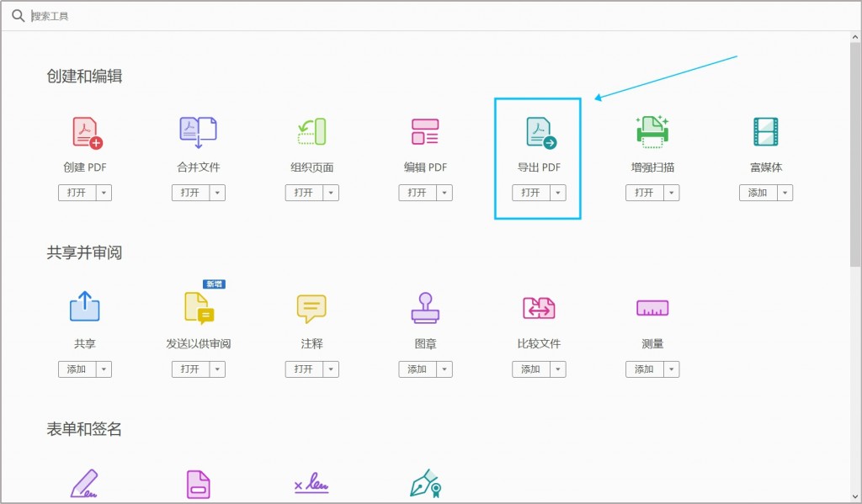The width and height of the screenshot is (862, 504).
Task: Open the 组织页面 tool icon
Action: (311, 132)
